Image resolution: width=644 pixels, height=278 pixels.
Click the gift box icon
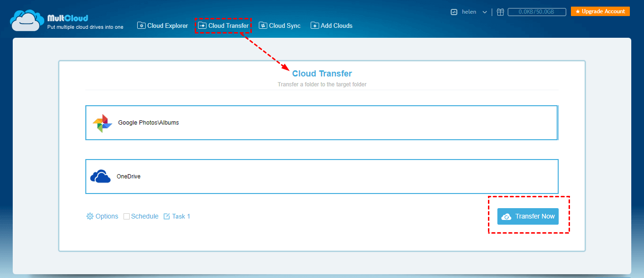[x=500, y=12]
